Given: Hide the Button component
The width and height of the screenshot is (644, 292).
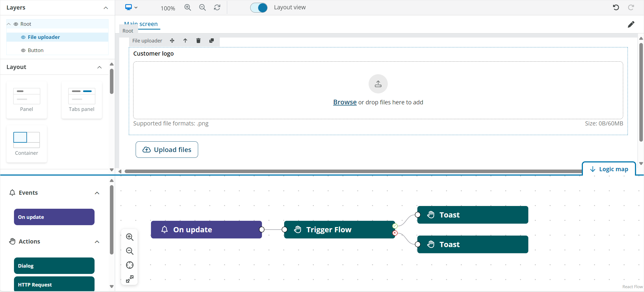Looking at the screenshot, I should pos(23,50).
